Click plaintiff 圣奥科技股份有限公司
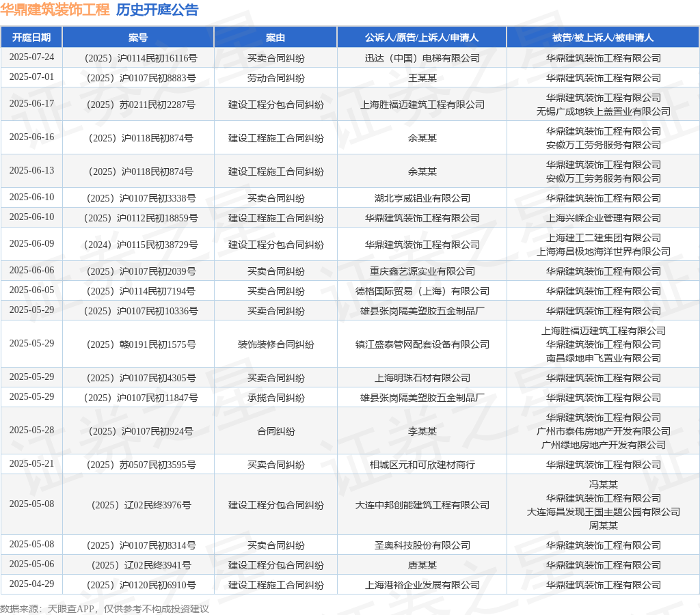700x615 pixels. (x=422, y=545)
